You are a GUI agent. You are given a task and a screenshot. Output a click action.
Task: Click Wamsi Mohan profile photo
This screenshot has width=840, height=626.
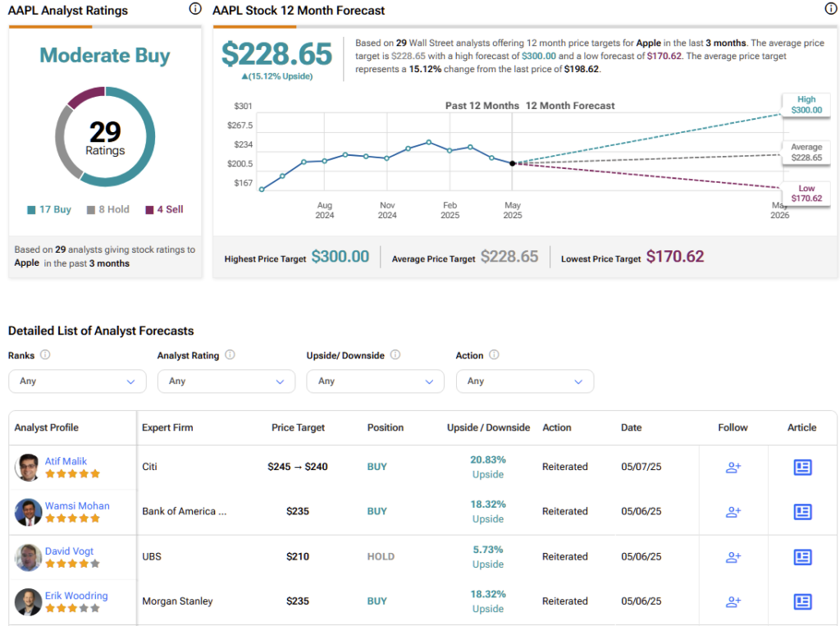tap(28, 512)
